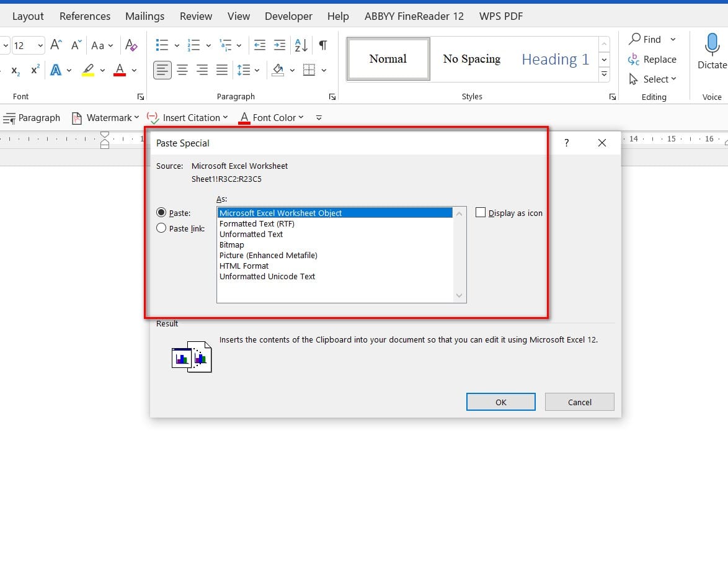
Task: Decrease paragraph indent
Action: click(x=260, y=45)
